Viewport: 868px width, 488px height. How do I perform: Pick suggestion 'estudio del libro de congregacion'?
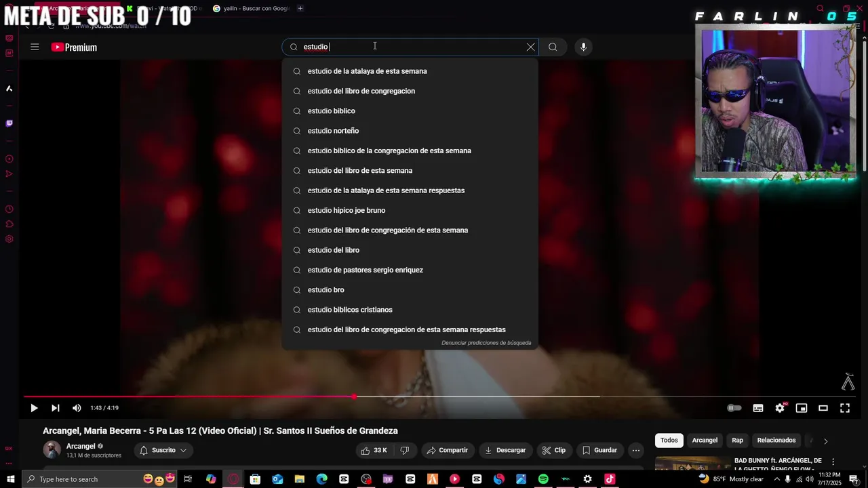click(410, 91)
